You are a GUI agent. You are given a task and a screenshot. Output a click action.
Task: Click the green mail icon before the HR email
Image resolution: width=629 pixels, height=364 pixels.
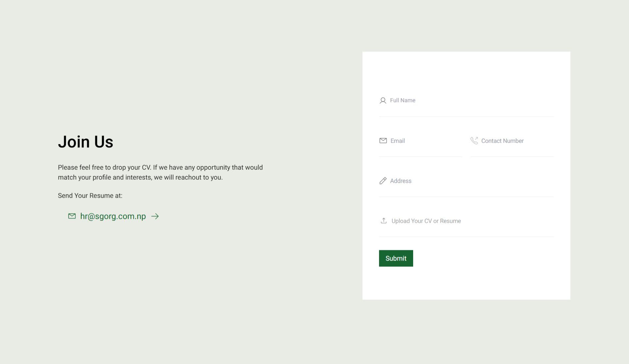pos(72,216)
